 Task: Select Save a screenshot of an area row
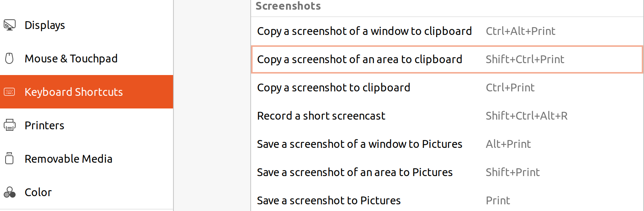[x=355, y=172]
